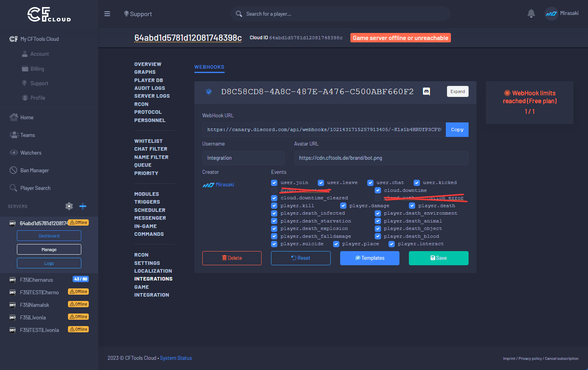Click the notification bell icon

click(x=531, y=14)
